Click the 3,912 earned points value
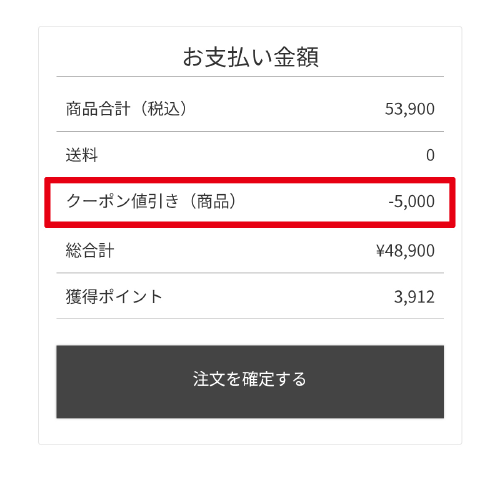This screenshot has width=500, height=477. point(414,297)
